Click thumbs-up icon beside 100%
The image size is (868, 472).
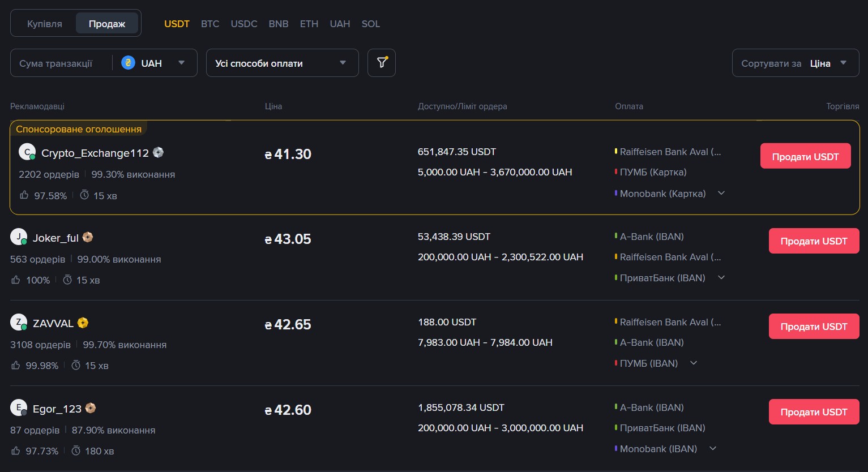tap(16, 280)
